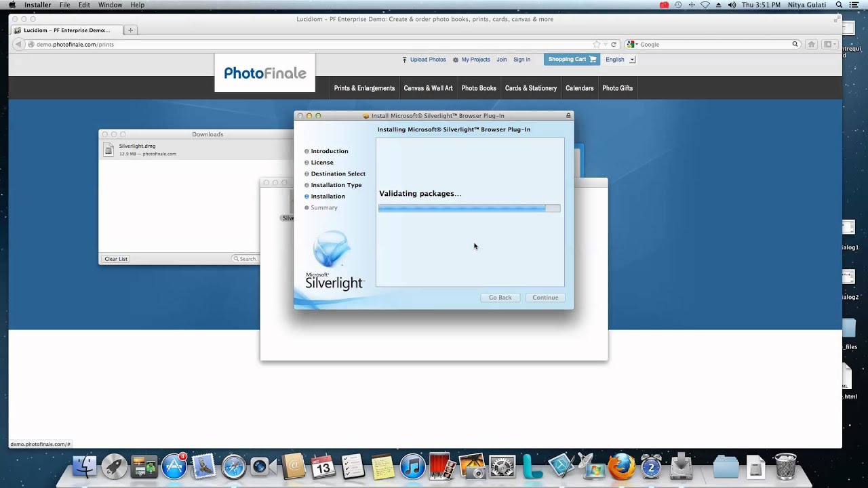This screenshot has height=488, width=868.
Task: Open Time Machine menu bar icon
Action: [677, 5]
